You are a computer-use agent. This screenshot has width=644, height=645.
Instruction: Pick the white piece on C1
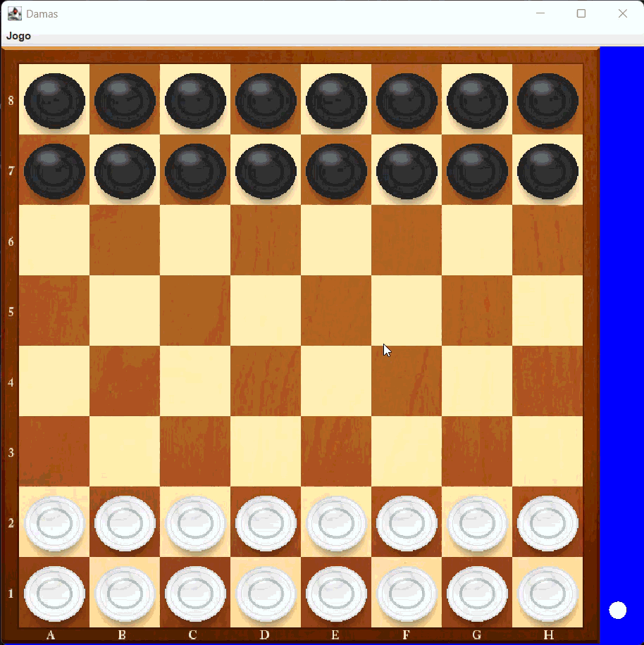[x=195, y=593]
